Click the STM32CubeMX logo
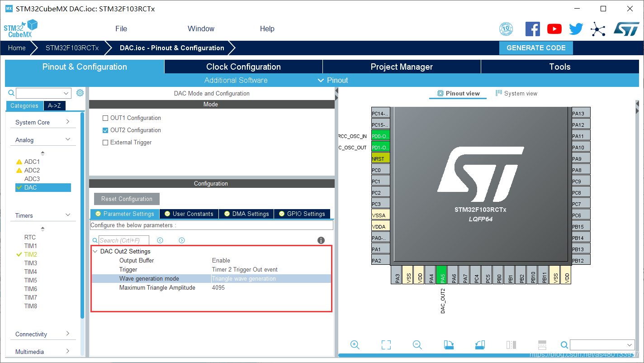Viewport: 644px width, 363px height. point(20,29)
